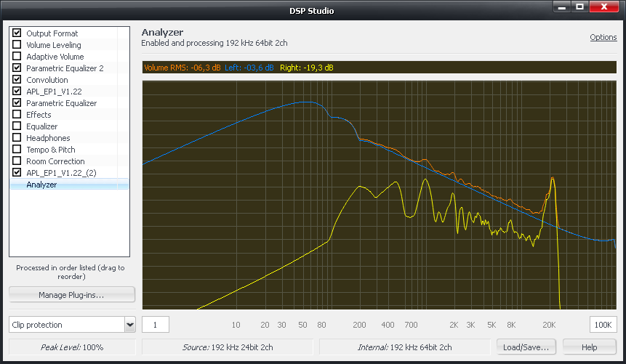This screenshot has width=626, height=364.
Task: Click the Help button
Action: point(589,347)
